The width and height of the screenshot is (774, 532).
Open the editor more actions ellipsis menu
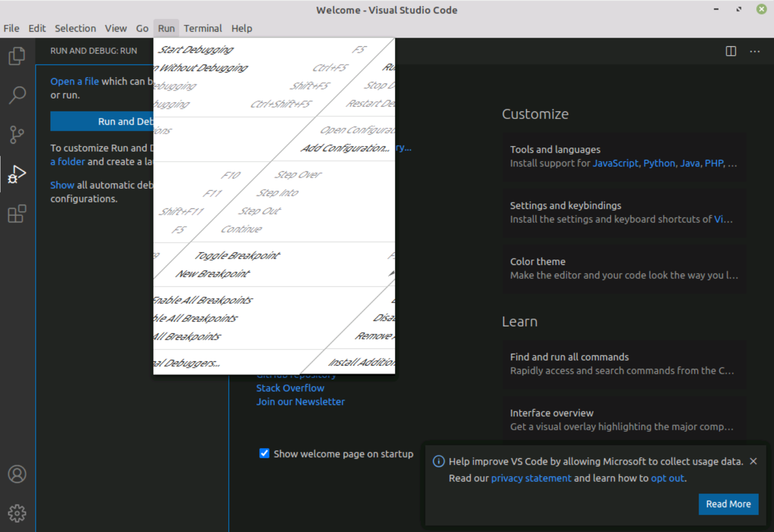(x=755, y=51)
